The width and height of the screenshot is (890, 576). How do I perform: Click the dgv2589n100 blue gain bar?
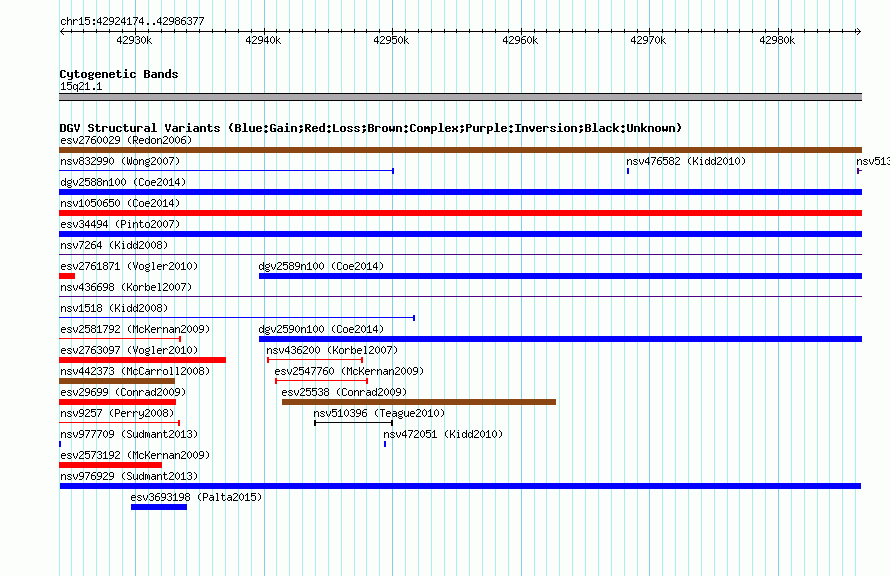[560, 276]
